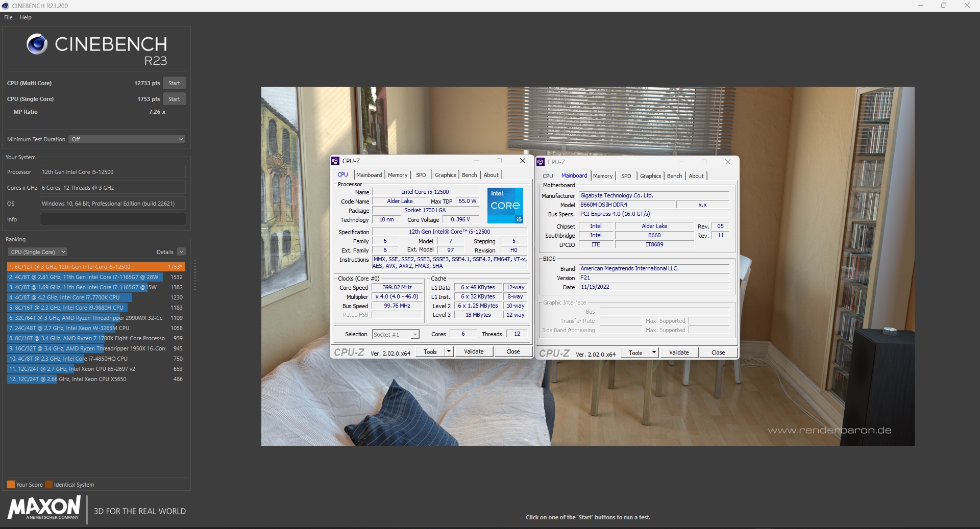Start the CPU Multi Core test
This screenshot has width=980, height=529.
click(174, 83)
